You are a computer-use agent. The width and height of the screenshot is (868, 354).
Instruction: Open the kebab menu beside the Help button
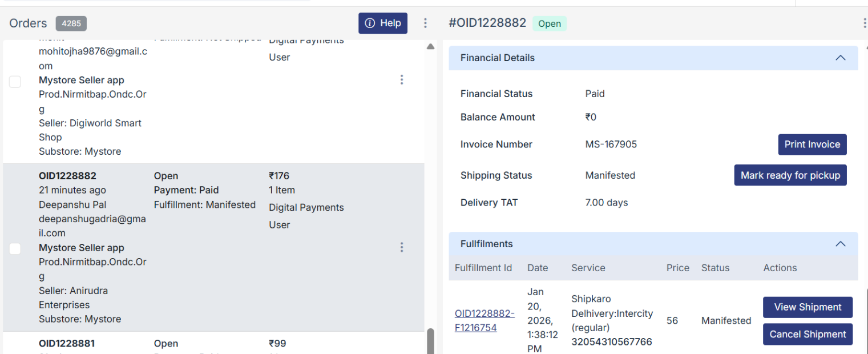425,23
